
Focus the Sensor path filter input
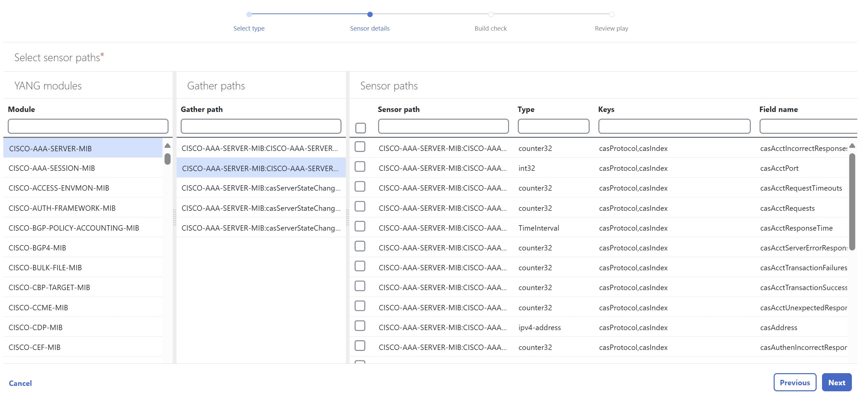[x=443, y=126]
